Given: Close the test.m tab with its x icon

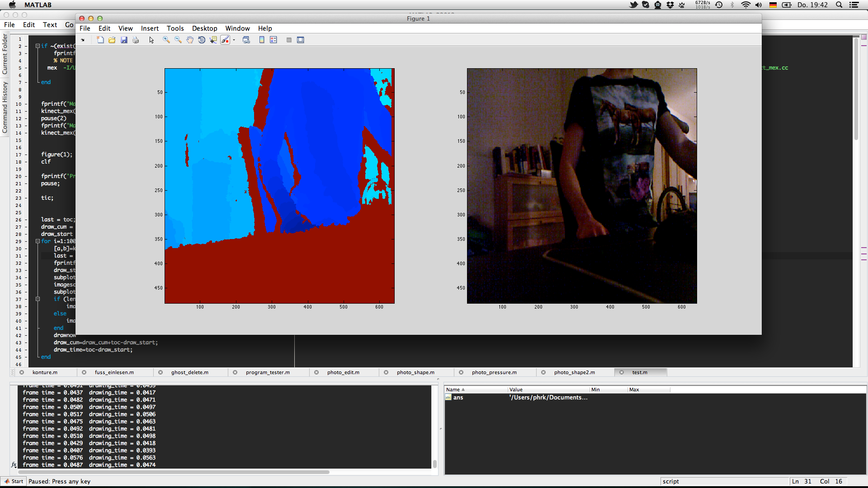Looking at the screenshot, I should 622,372.
